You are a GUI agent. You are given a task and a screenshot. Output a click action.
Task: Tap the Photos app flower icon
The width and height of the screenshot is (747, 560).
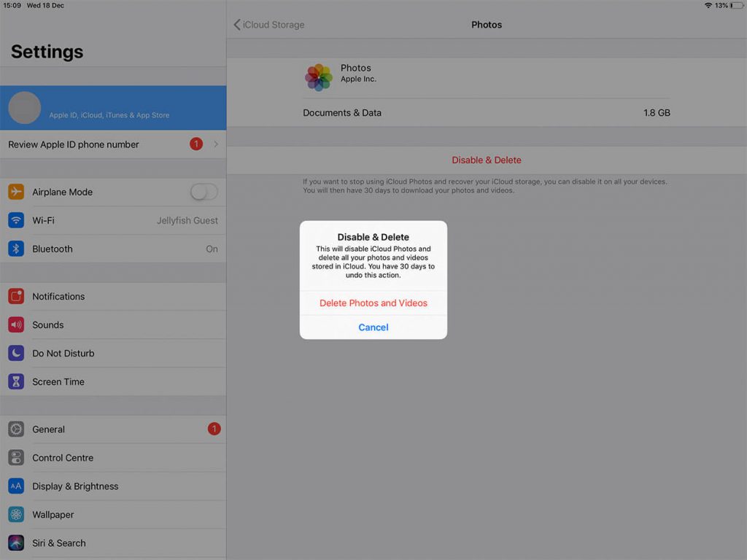point(319,77)
